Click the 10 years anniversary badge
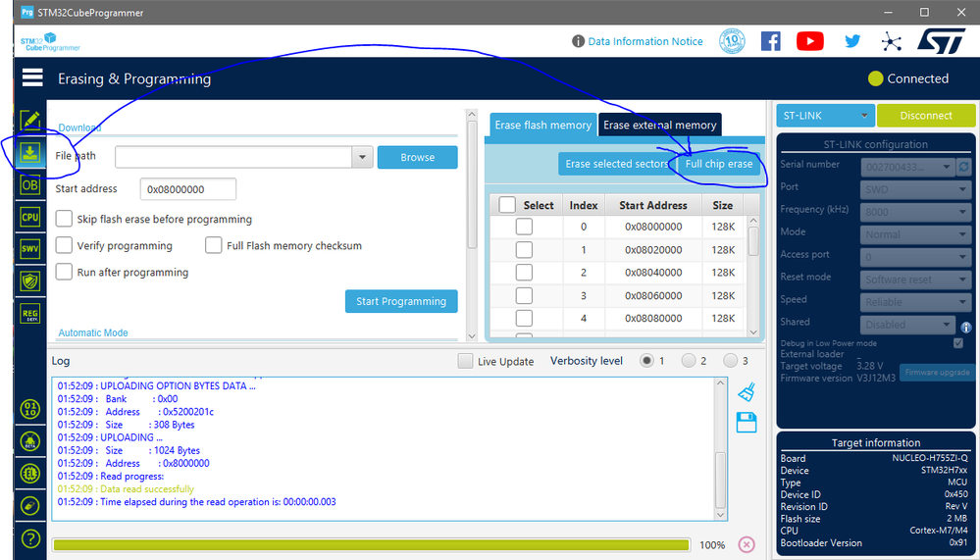Viewport: 980px width, 560px height. pyautogui.click(x=732, y=41)
